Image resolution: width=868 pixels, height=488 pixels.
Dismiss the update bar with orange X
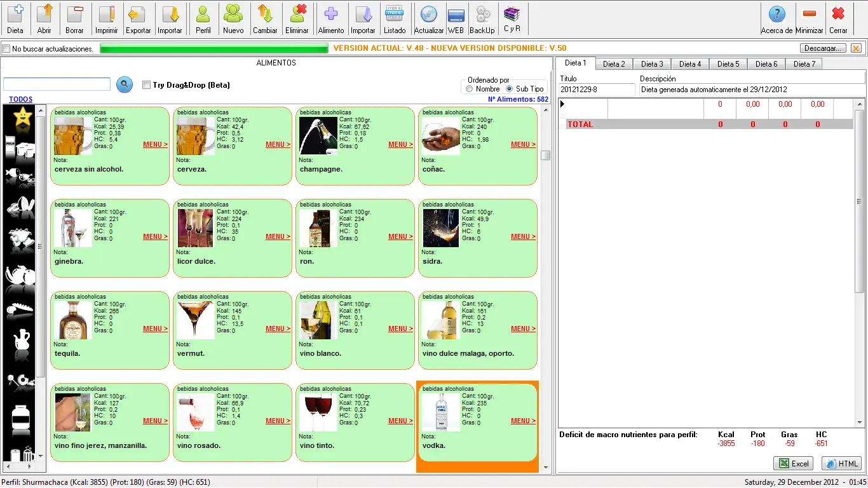(856, 48)
